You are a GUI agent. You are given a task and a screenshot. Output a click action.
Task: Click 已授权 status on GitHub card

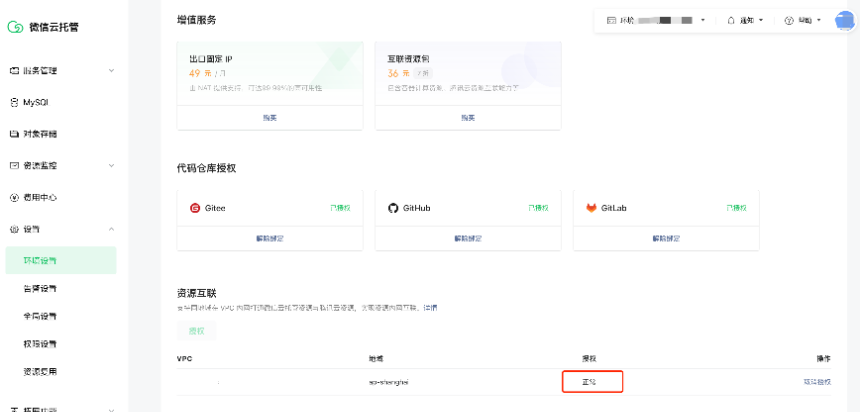pyautogui.click(x=538, y=208)
